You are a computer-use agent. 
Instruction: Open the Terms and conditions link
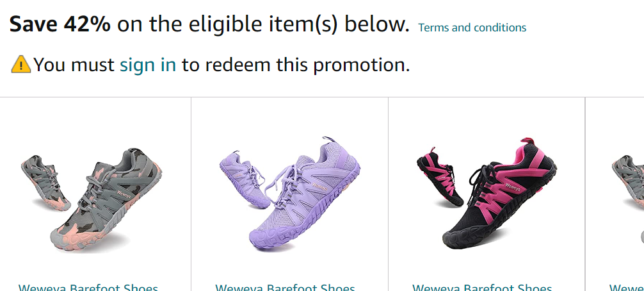[472, 28]
